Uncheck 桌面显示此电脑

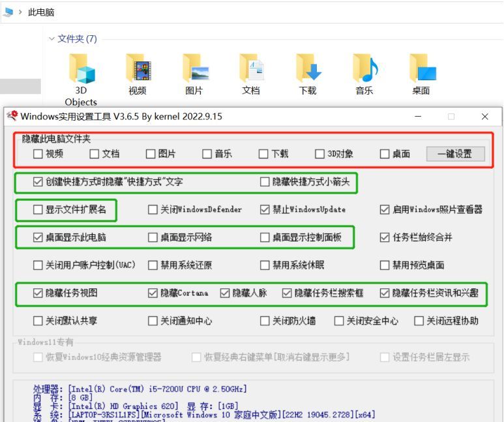[38, 237]
